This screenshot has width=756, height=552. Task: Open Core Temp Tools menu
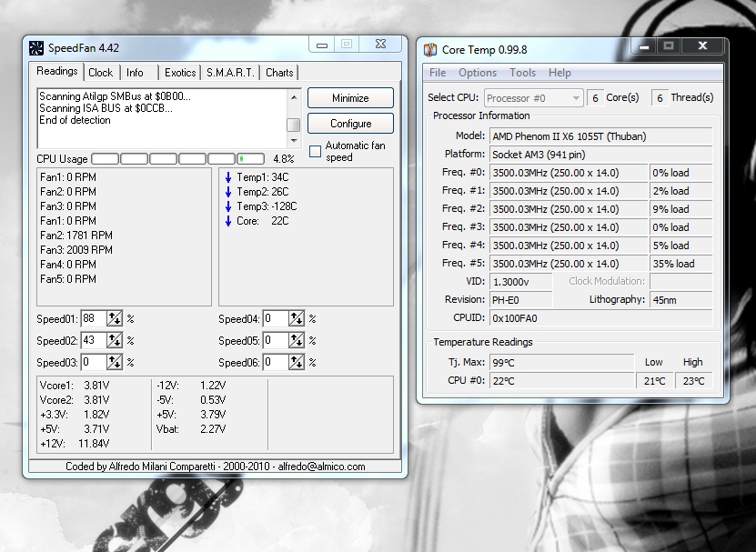tap(522, 73)
